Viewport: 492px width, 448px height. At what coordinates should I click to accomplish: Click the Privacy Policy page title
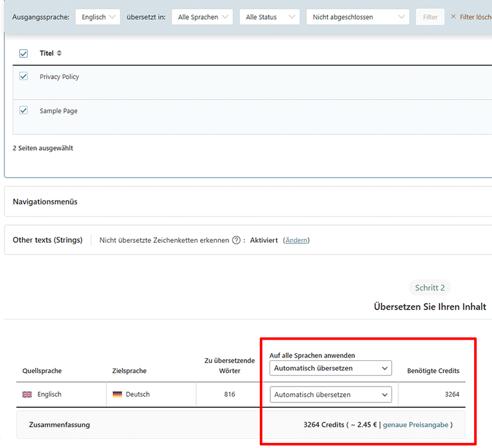point(59,77)
